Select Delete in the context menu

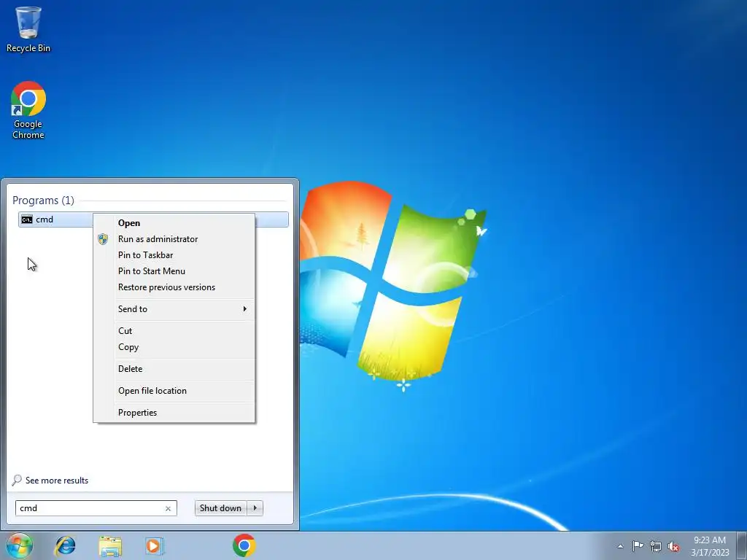point(174,369)
